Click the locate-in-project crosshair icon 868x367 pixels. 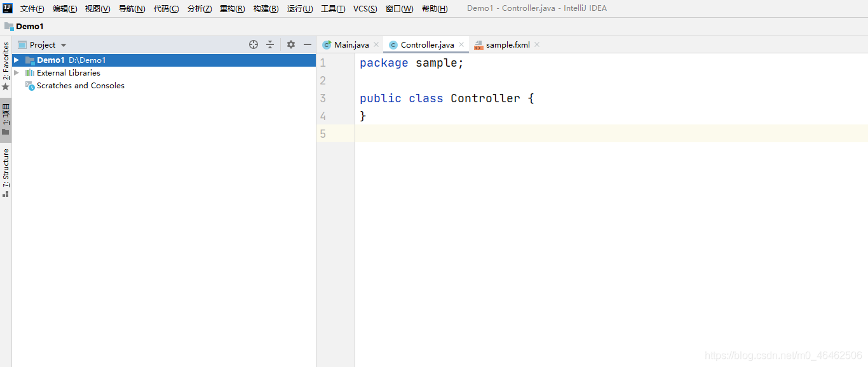pos(254,44)
